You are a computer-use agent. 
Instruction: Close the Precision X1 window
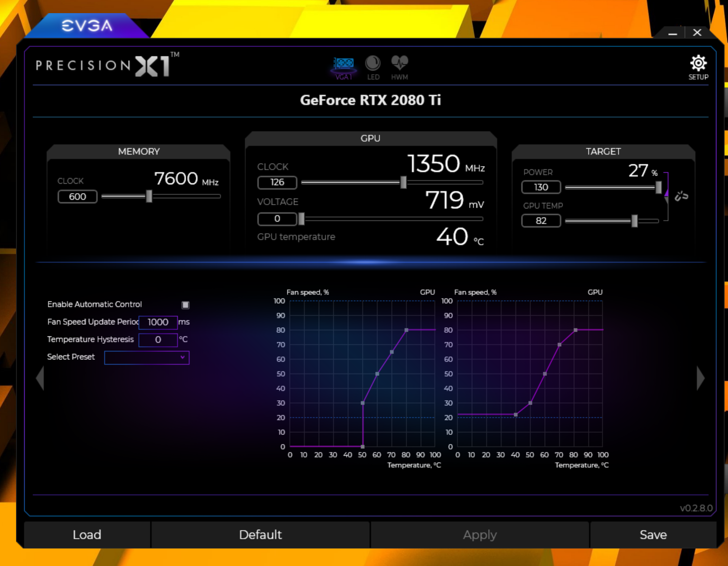pyautogui.click(x=697, y=33)
